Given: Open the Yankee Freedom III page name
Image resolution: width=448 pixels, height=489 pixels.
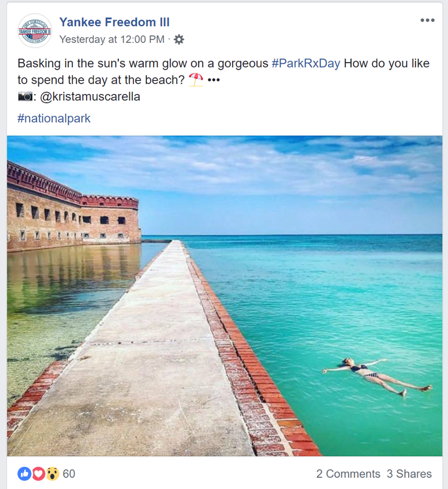Looking at the screenshot, I should [114, 23].
